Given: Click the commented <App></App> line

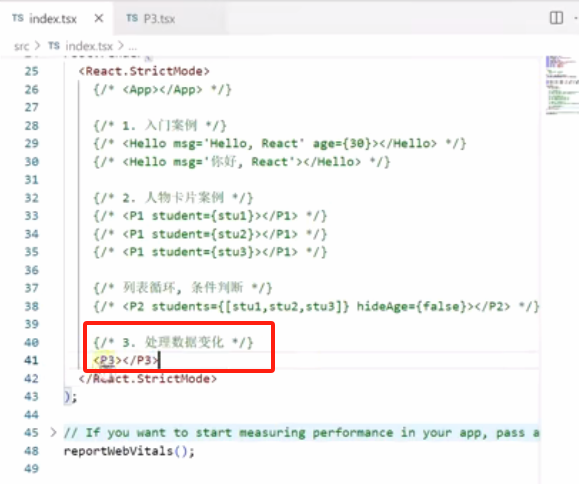Looking at the screenshot, I should (x=162, y=89).
